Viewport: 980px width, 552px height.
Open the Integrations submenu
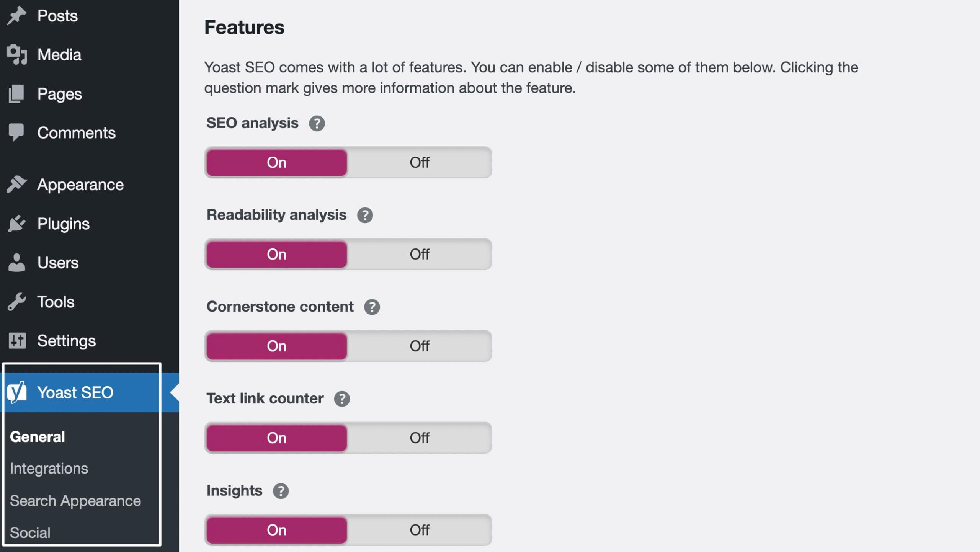click(x=49, y=468)
